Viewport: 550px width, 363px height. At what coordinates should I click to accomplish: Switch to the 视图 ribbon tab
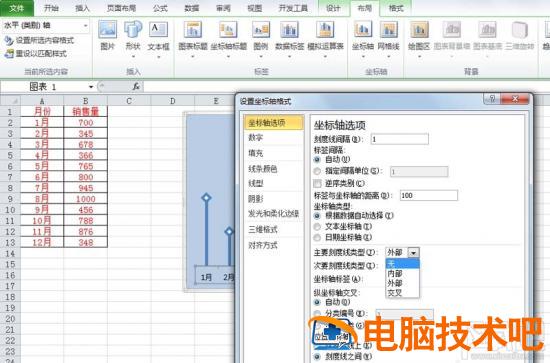click(x=255, y=8)
